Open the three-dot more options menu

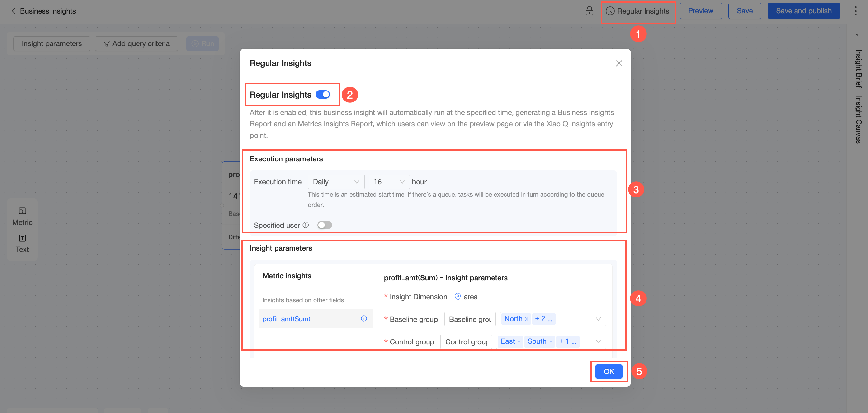[855, 11]
